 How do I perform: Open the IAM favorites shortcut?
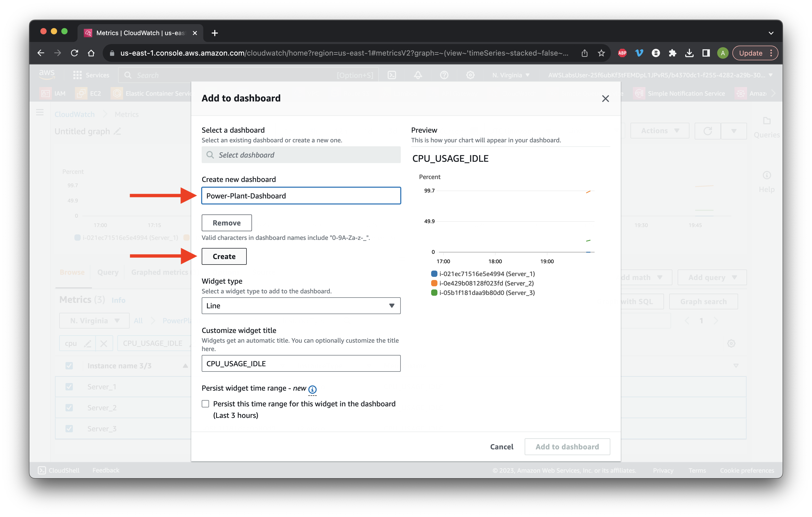[x=53, y=94]
